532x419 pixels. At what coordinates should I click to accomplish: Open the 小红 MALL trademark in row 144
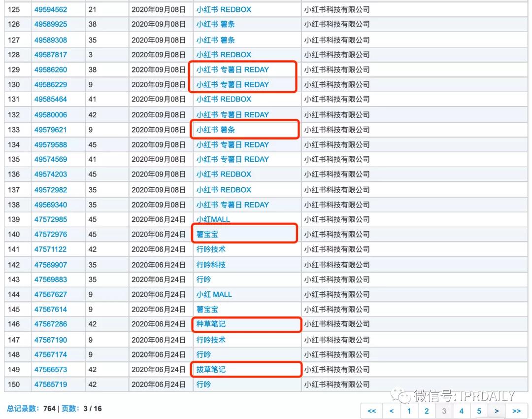coord(214,294)
